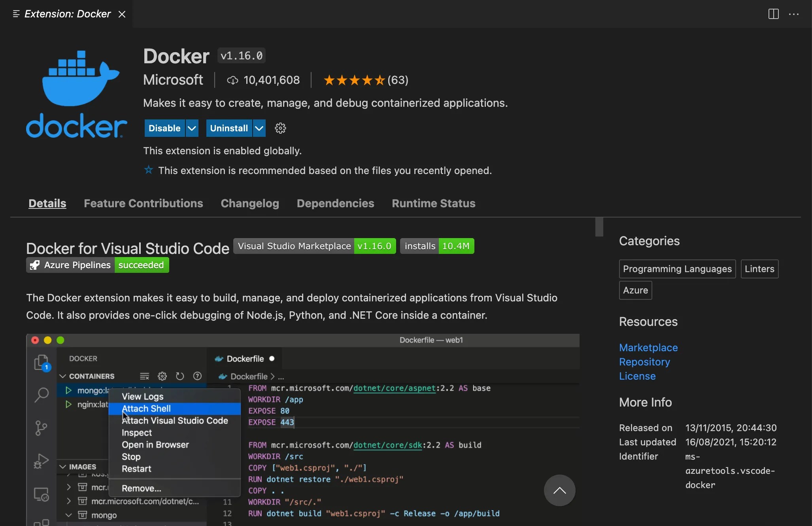
Task: Switch to the Feature Contributions tab
Action: click(144, 203)
